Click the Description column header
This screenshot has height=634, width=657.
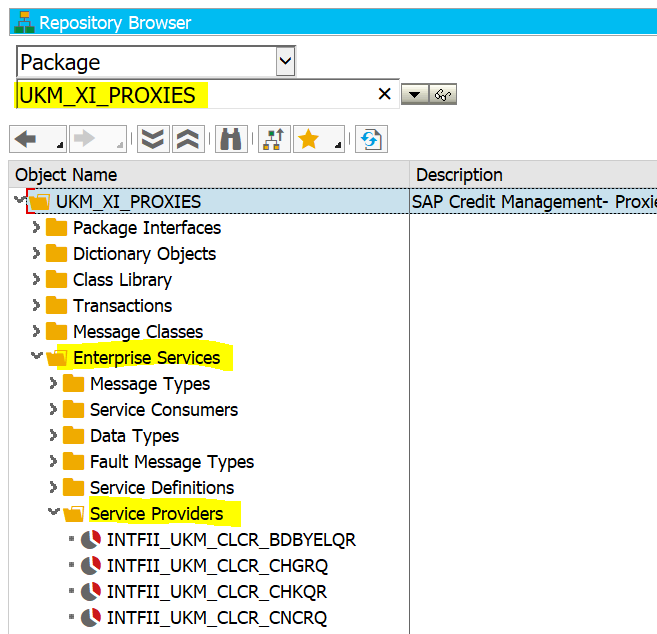pyautogui.click(x=533, y=174)
